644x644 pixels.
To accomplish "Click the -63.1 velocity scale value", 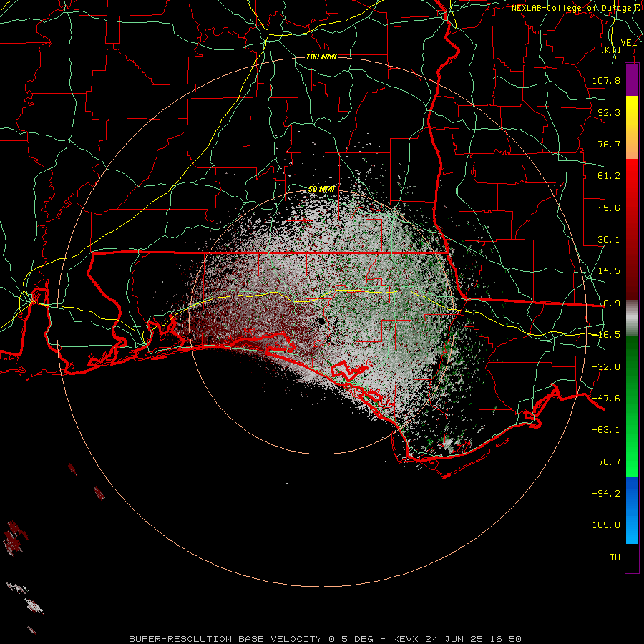I will [606, 430].
